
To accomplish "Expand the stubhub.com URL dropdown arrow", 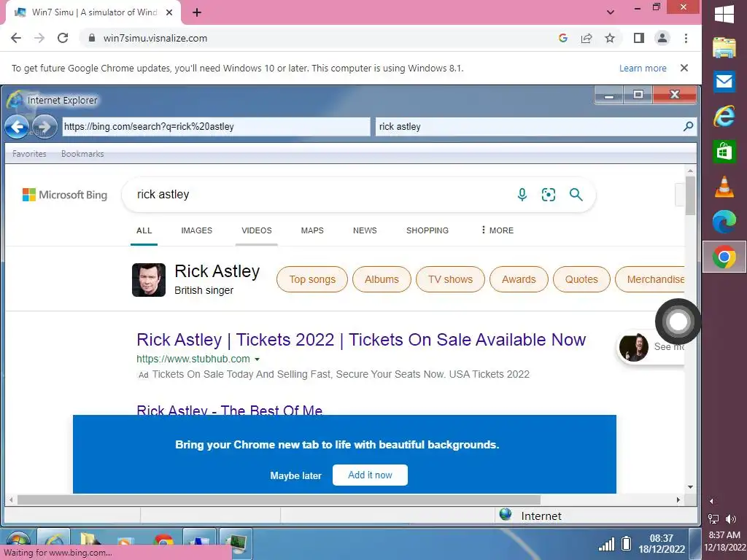I will click(258, 359).
